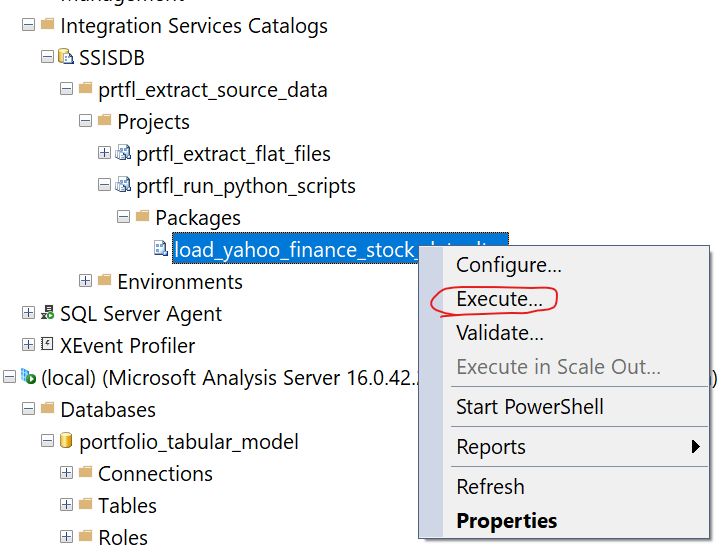Click the prtfl_run_python_scripts project icon
This screenshot has width=724, height=554.
coord(124,186)
